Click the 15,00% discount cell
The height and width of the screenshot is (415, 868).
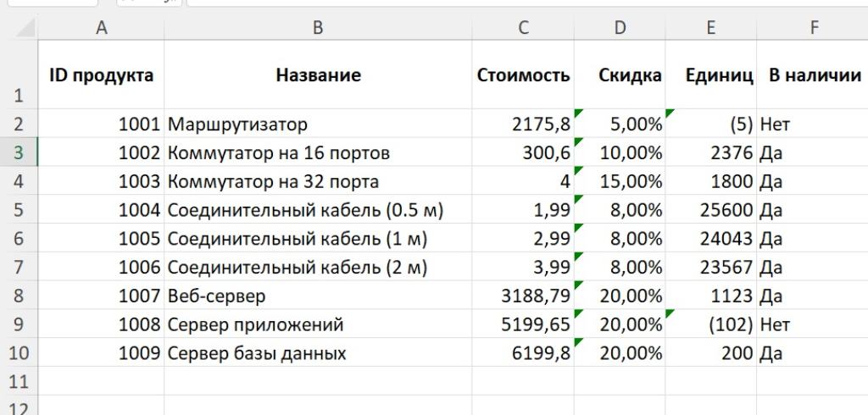click(x=620, y=181)
